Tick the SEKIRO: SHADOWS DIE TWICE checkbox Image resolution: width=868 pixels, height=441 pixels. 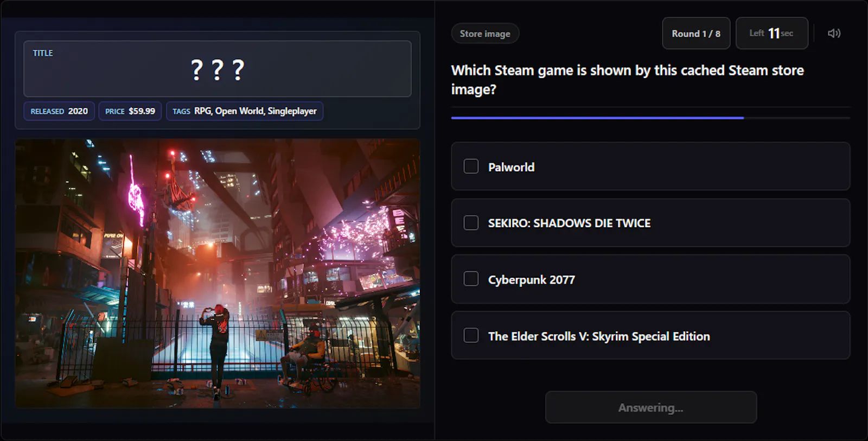pos(471,222)
